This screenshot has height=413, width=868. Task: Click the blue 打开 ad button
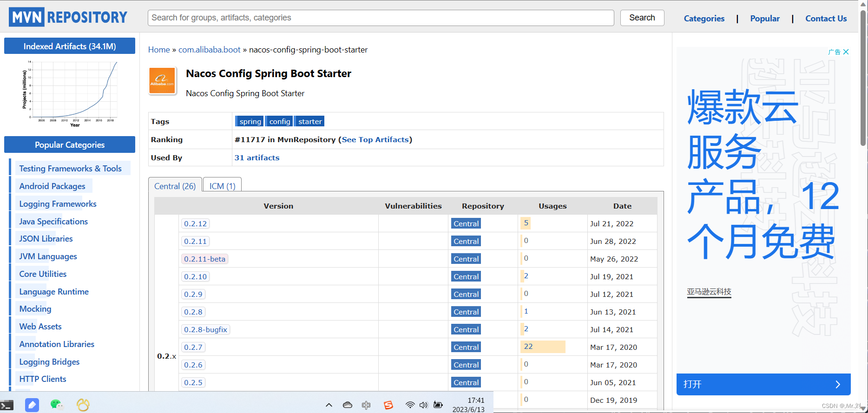763,384
